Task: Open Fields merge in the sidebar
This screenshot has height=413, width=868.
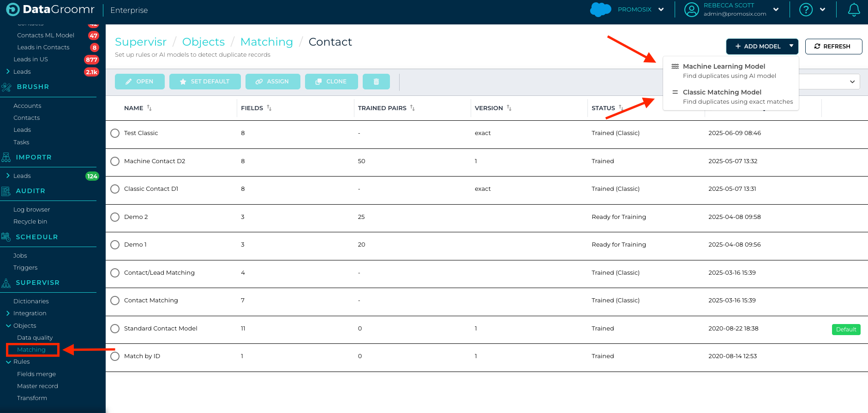Action: pyautogui.click(x=36, y=374)
